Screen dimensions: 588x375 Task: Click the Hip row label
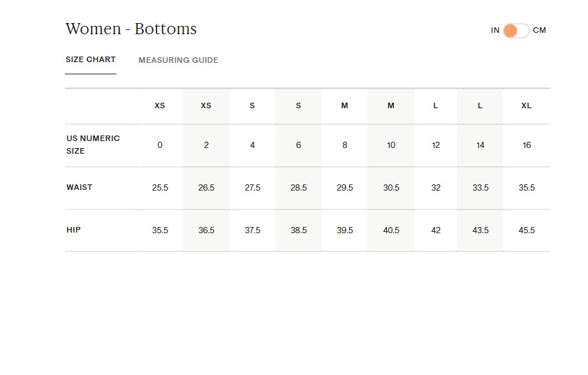tap(73, 230)
